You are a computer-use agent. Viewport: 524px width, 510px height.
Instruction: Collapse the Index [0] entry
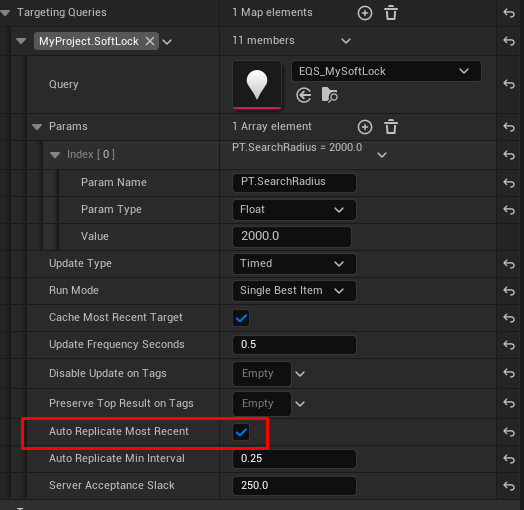click(x=55, y=155)
